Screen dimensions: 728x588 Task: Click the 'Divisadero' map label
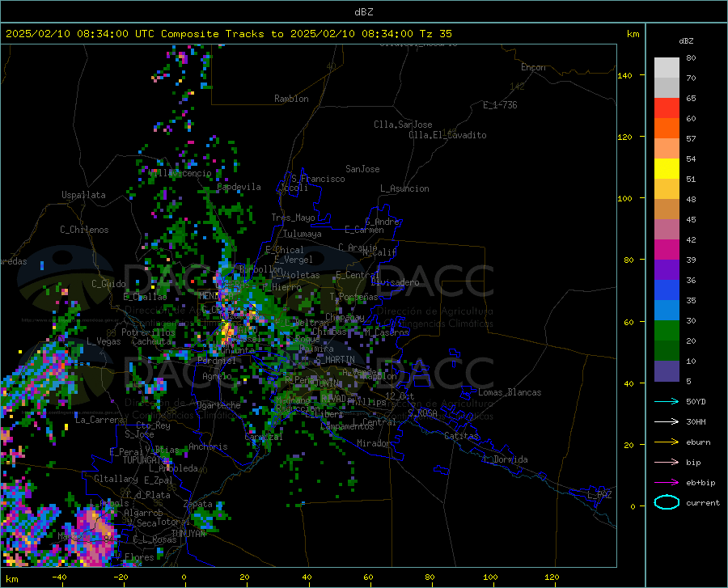point(395,282)
